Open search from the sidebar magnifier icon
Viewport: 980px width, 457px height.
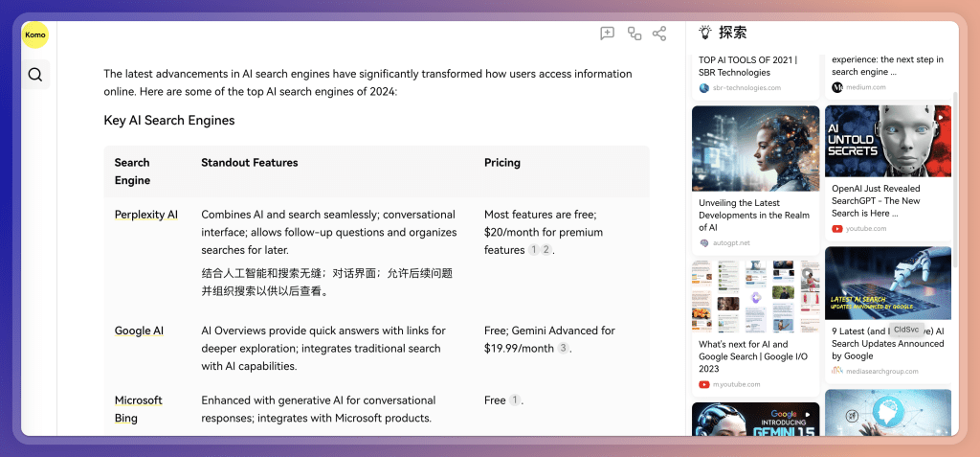35,75
